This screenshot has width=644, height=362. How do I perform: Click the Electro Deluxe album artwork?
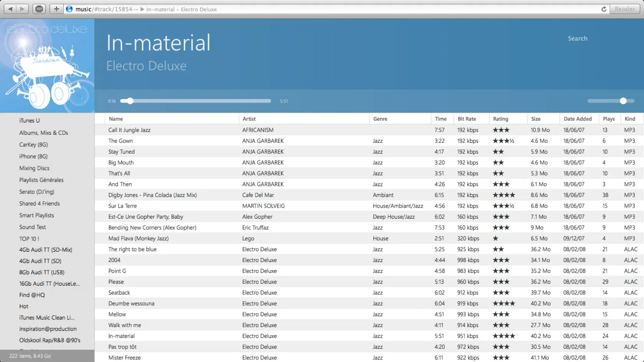[47, 66]
